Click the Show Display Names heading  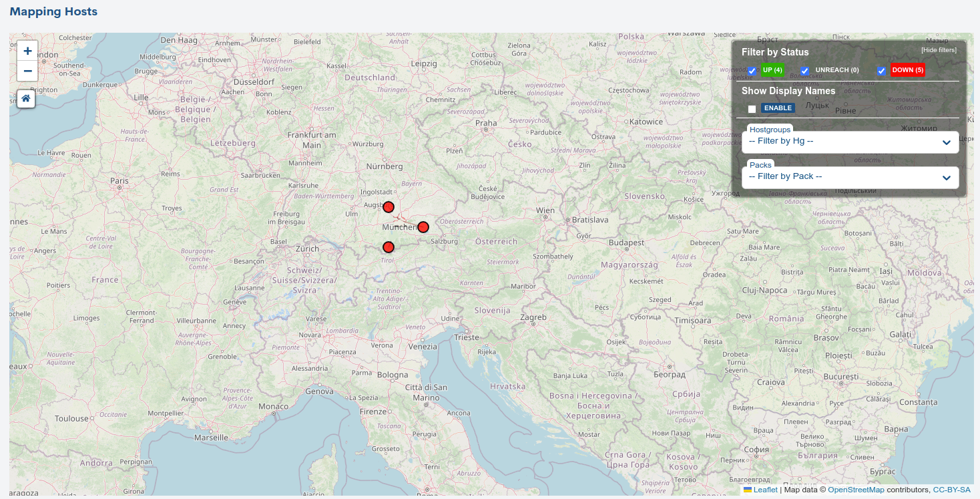click(788, 91)
